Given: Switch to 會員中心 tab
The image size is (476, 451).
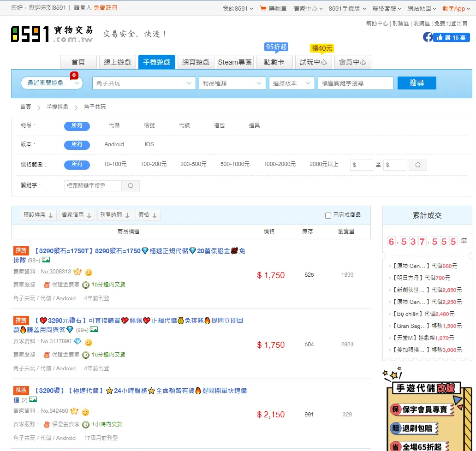Looking at the screenshot, I should (353, 62).
